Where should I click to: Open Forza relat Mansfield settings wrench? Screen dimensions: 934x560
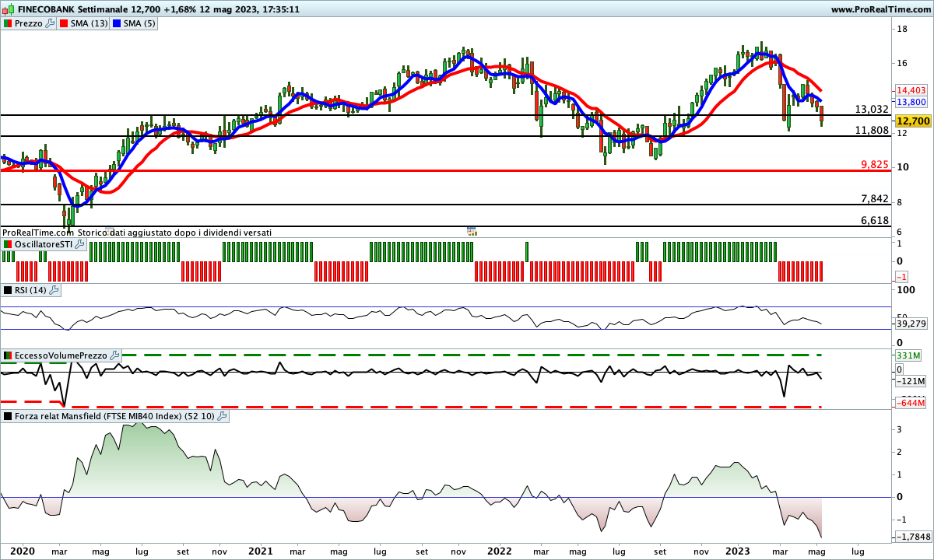click(222, 417)
